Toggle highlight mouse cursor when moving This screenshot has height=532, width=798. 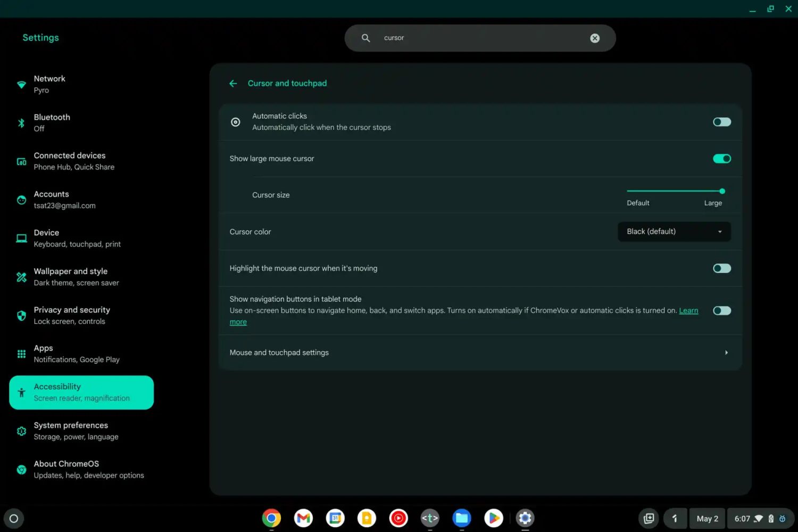pos(721,269)
